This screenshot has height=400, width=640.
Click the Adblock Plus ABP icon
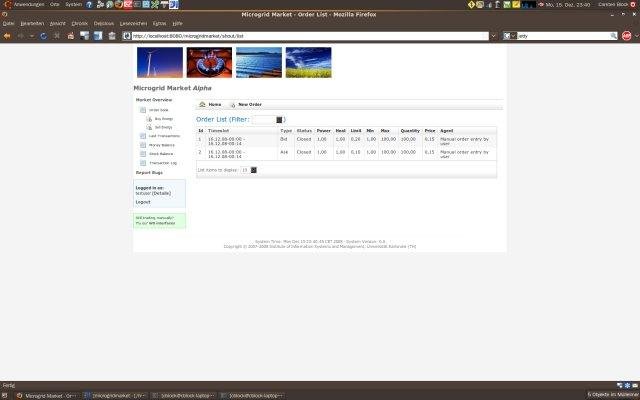627,35
